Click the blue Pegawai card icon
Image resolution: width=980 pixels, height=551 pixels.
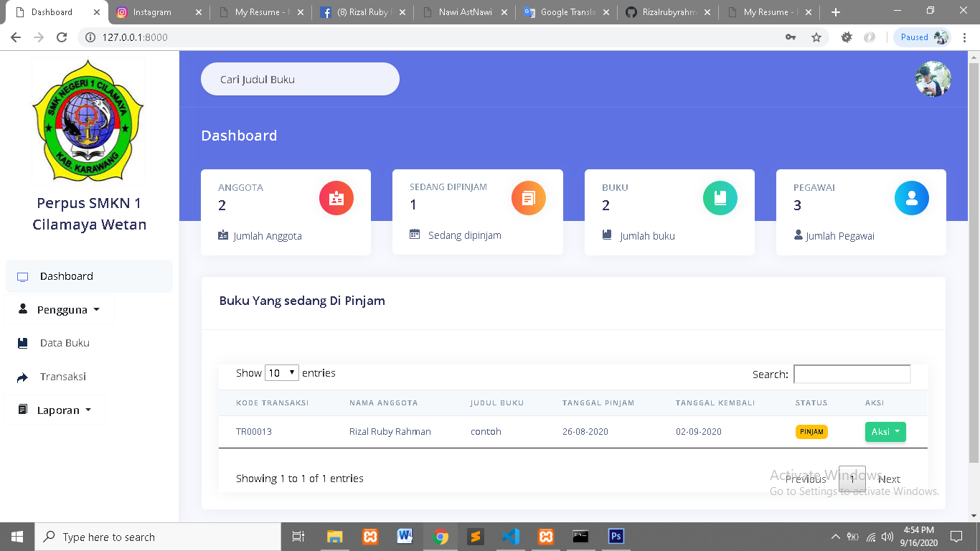click(x=911, y=198)
